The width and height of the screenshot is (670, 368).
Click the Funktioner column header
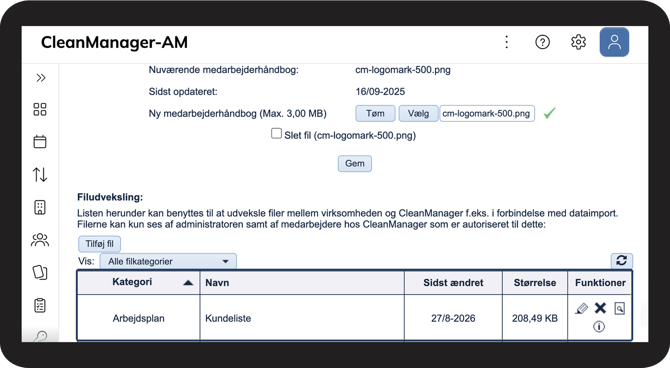click(x=600, y=282)
